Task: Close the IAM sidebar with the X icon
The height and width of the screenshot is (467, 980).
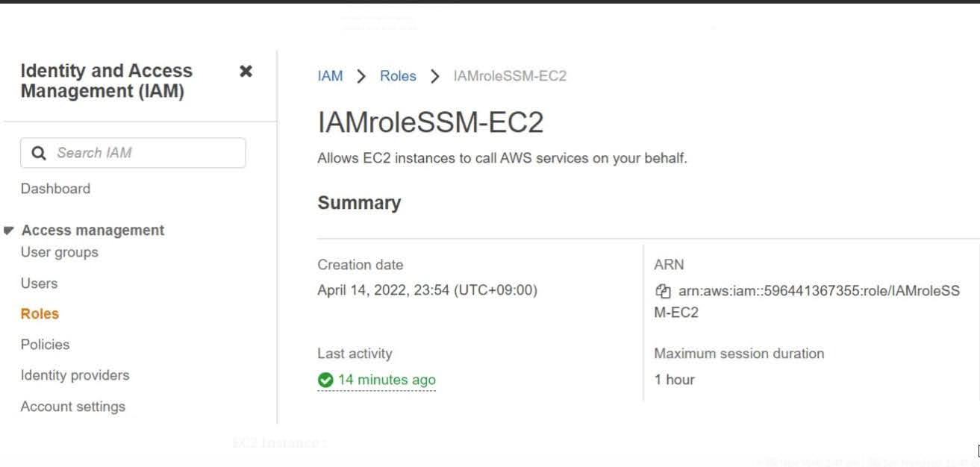Action: 246,71
